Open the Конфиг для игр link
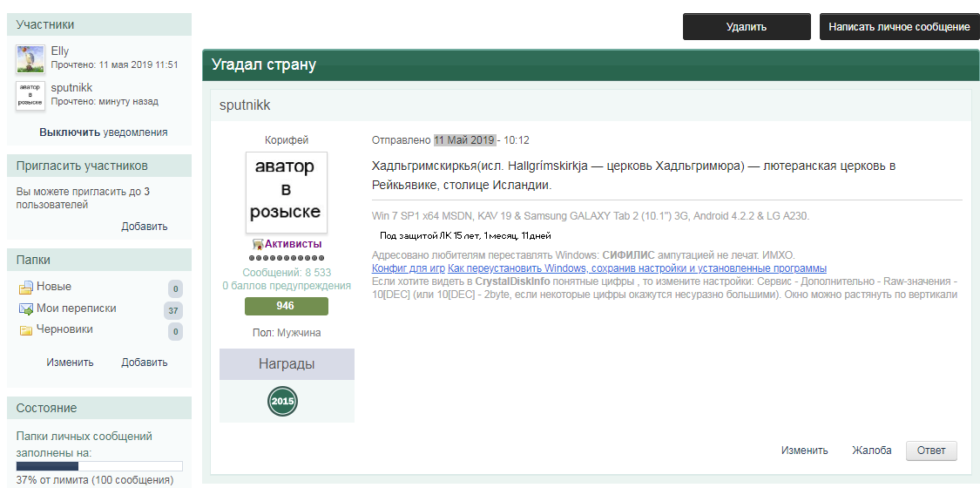Viewport: 980px width, 488px height. click(409, 268)
